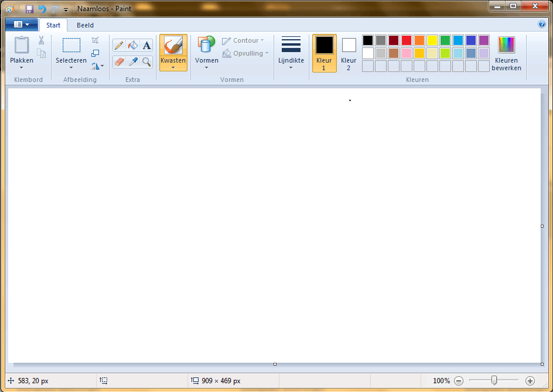The image size is (553, 392).
Task: Switch to the Start tab
Action: 53,25
